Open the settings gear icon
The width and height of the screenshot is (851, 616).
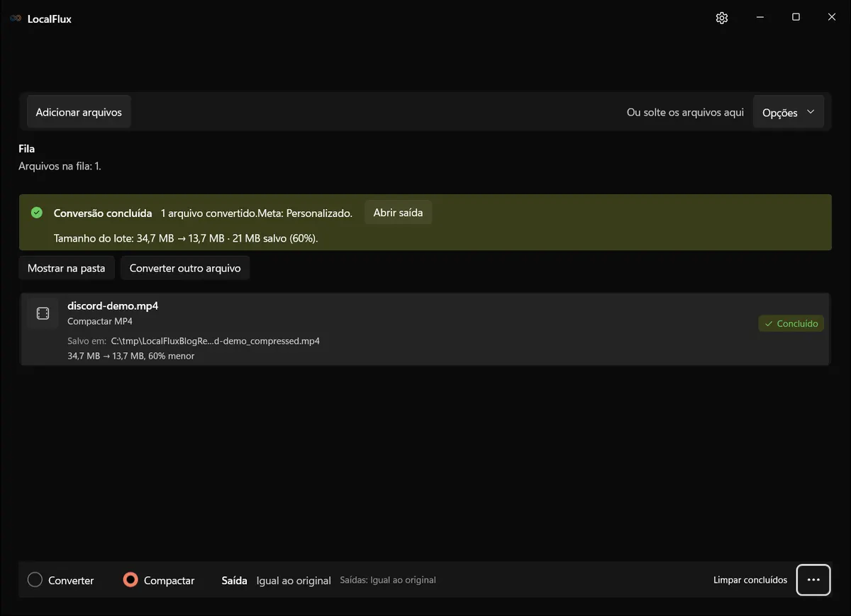(x=722, y=18)
